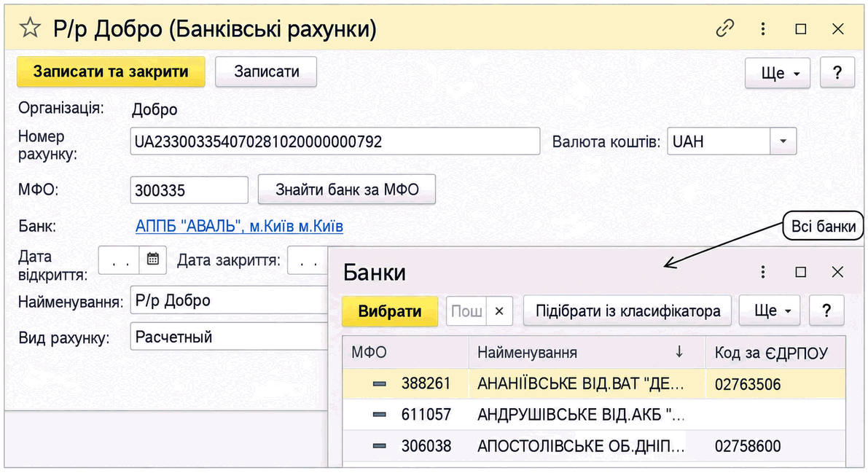
Task: Open help in the Банки window
Action: click(x=826, y=310)
